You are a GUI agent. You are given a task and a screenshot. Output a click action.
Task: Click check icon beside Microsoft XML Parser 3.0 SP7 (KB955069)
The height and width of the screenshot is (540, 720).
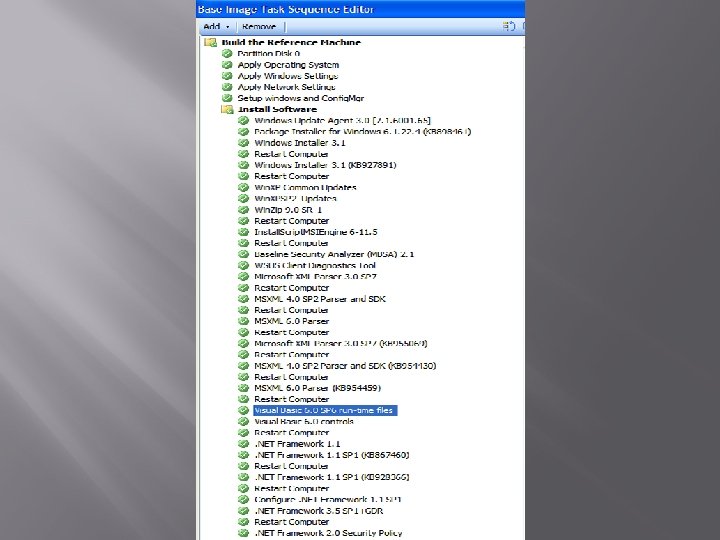tap(243, 343)
